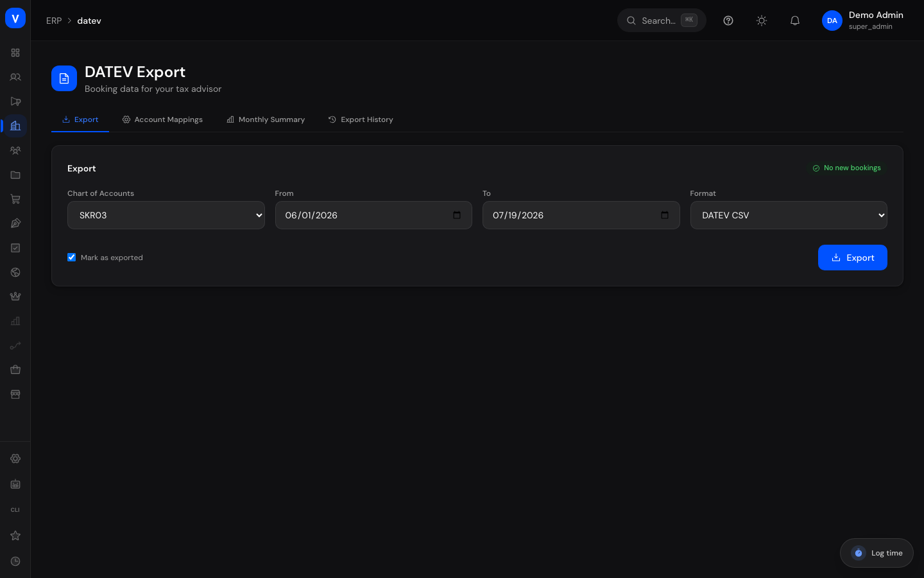924x578 pixels.
Task: Click the No new bookings status badge
Action: point(847,168)
